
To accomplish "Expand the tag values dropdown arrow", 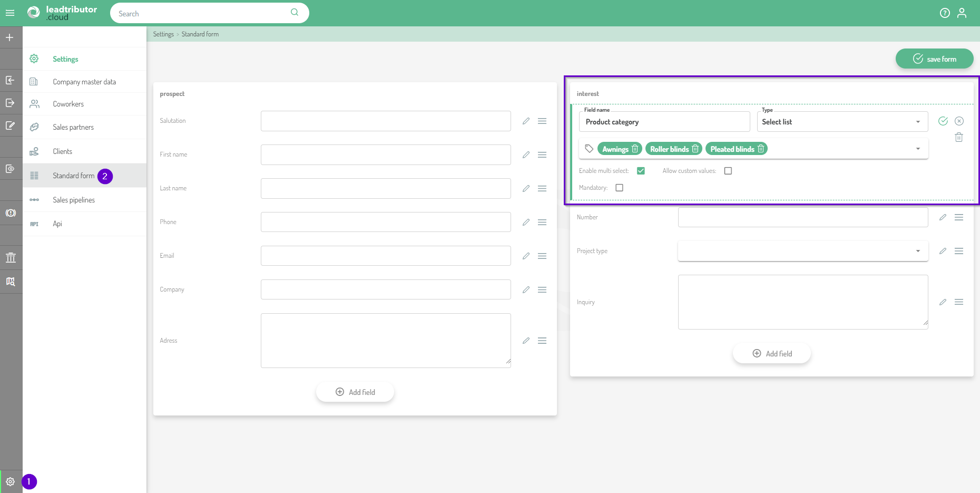I will [918, 149].
